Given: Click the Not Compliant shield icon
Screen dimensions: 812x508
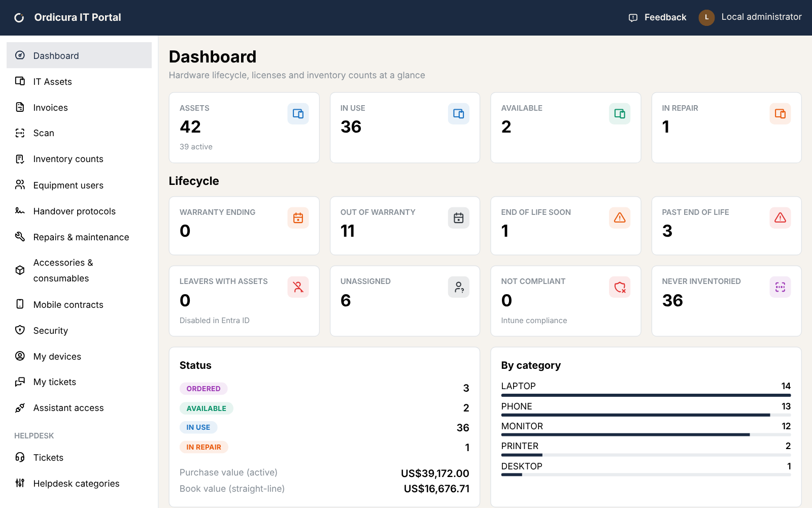Looking at the screenshot, I should [620, 287].
